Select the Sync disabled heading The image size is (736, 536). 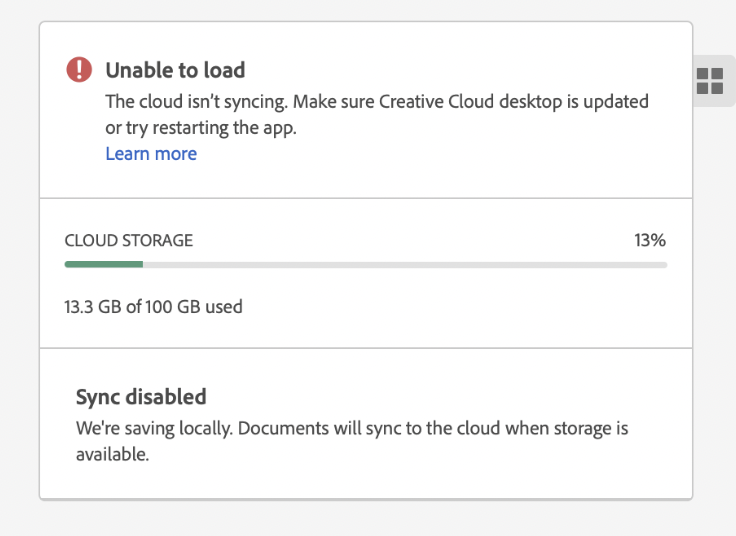tap(141, 397)
